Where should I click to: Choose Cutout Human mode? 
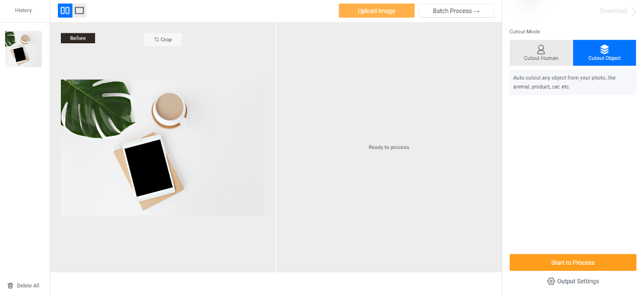[x=541, y=53]
